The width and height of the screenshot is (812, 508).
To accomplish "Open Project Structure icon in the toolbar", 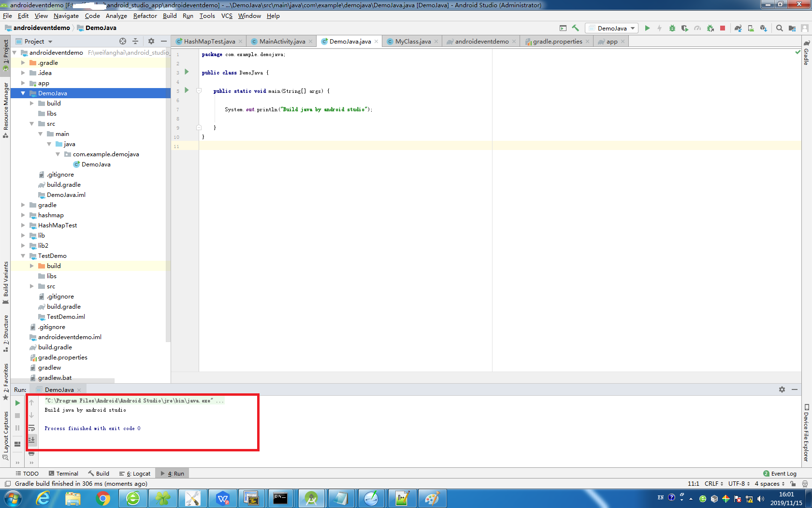I will coord(792,28).
